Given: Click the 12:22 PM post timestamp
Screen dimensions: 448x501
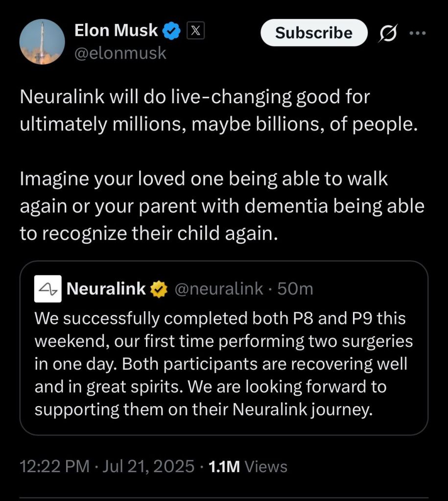Looking at the screenshot, I should (x=54, y=466).
